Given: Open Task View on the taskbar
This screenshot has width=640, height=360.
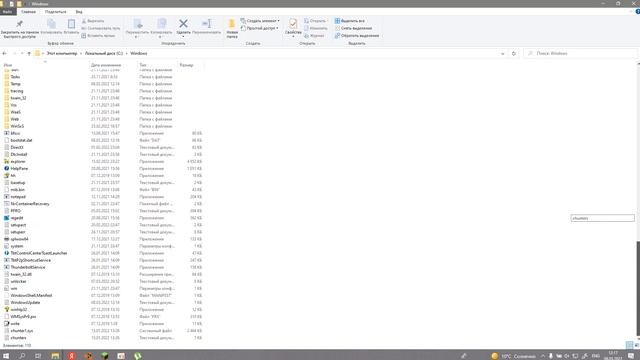Looking at the screenshot, I should 38,356.
